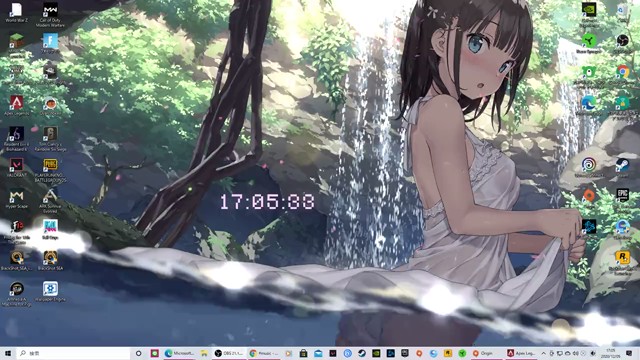Open the Rockstar Games Launcher shortcut
The height and width of the screenshot is (360, 640).
(x=622, y=262)
